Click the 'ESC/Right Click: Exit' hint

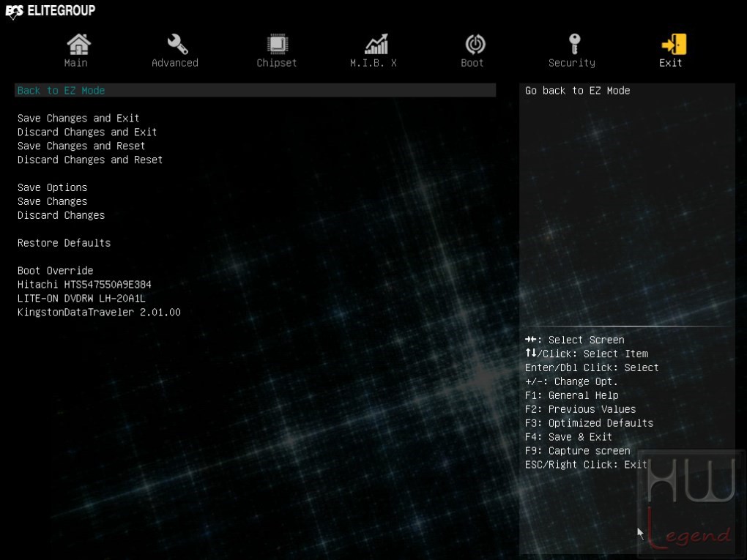[587, 464]
